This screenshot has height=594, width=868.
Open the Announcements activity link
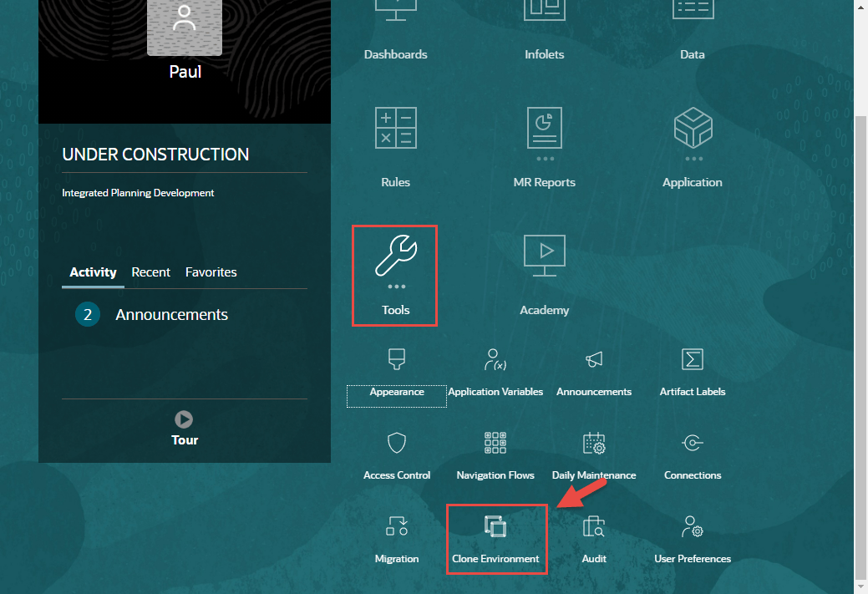(x=171, y=315)
